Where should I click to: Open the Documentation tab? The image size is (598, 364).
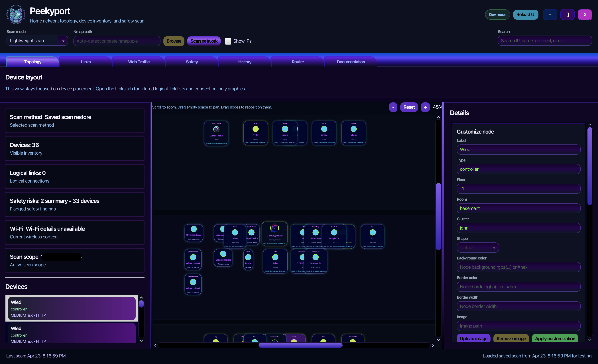click(x=351, y=62)
